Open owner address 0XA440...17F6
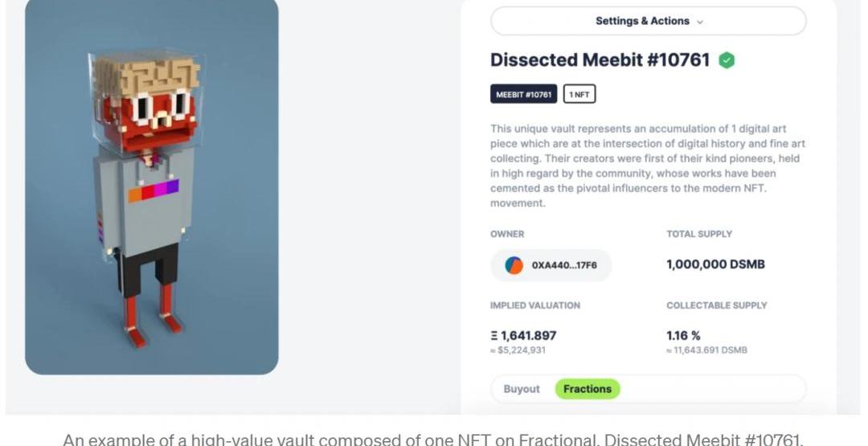 point(564,265)
